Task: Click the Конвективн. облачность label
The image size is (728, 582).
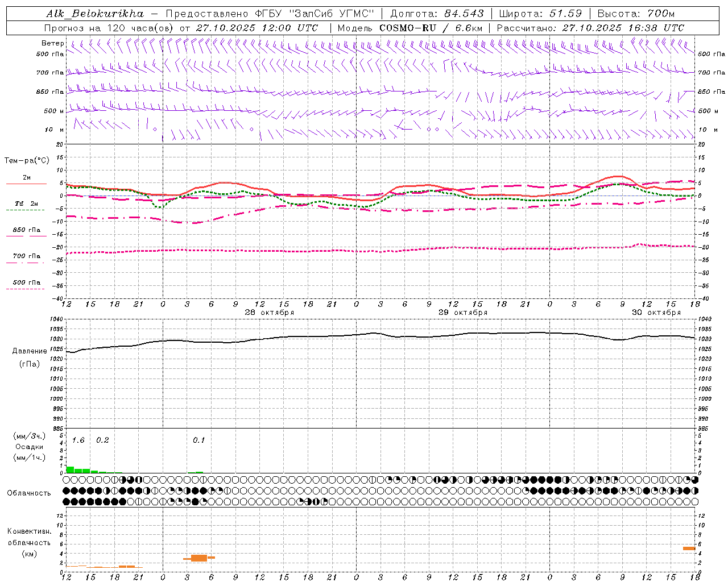Action: (x=29, y=531)
